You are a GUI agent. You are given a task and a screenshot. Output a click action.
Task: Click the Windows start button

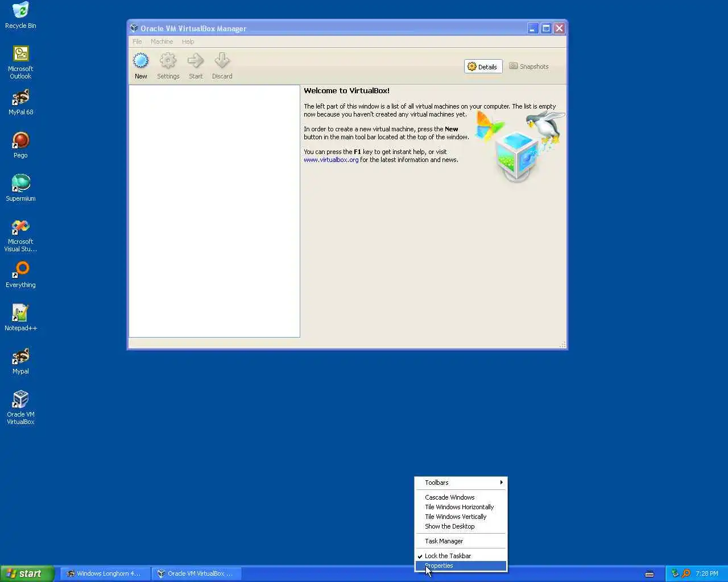point(27,573)
